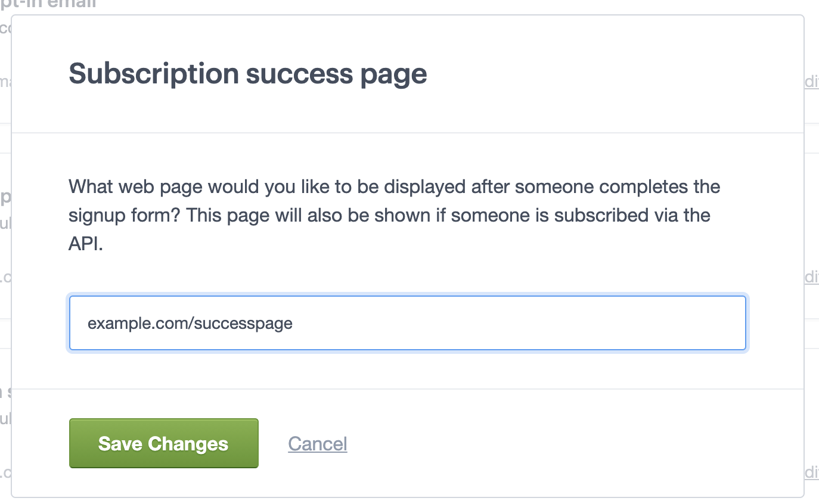Click the opt-in email heading behind the modal
819x504 pixels.
tap(51, 5)
